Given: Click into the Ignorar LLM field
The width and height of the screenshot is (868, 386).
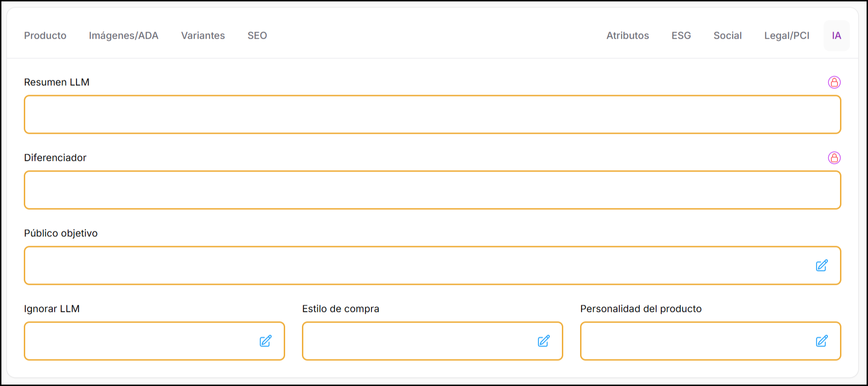Looking at the screenshot, I should (x=140, y=341).
